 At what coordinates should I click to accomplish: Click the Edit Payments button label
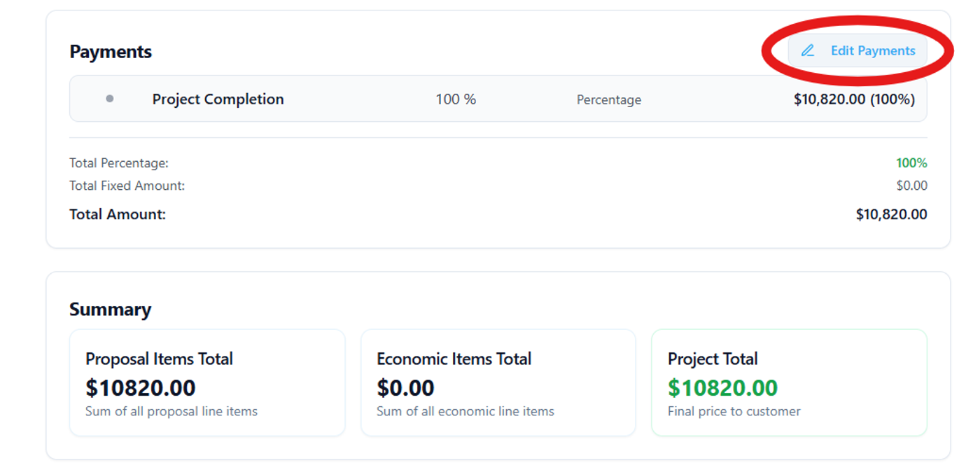(872, 50)
